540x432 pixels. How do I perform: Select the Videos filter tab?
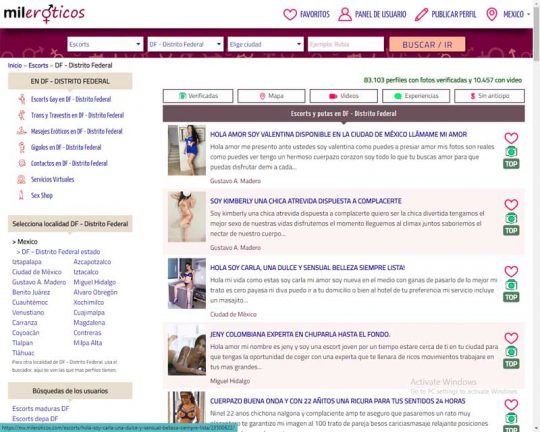344,96
